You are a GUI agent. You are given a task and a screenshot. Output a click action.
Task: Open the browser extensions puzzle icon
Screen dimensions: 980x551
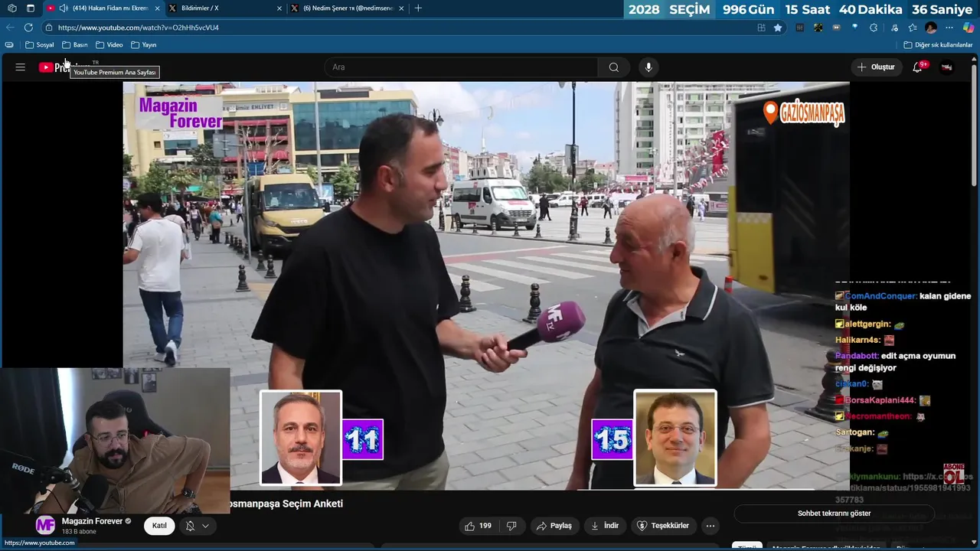[874, 28]
